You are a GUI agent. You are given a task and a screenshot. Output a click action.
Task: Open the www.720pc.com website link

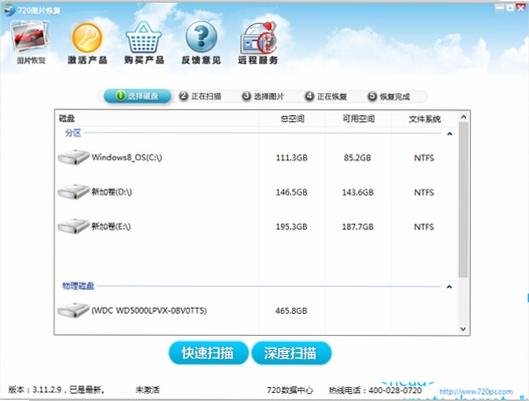pos(476,392)
